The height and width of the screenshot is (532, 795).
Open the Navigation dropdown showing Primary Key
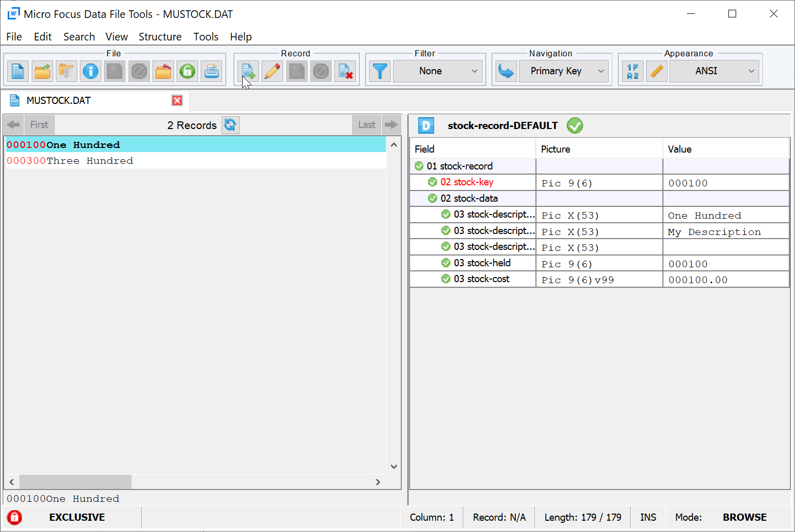[564, 71]
